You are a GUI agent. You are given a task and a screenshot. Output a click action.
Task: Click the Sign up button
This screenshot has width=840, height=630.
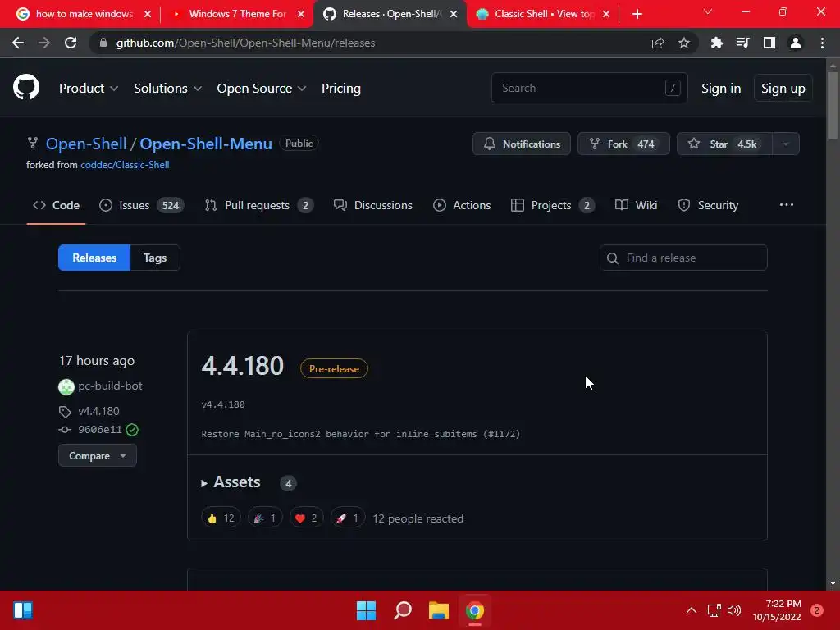click(x=783, y=89)
